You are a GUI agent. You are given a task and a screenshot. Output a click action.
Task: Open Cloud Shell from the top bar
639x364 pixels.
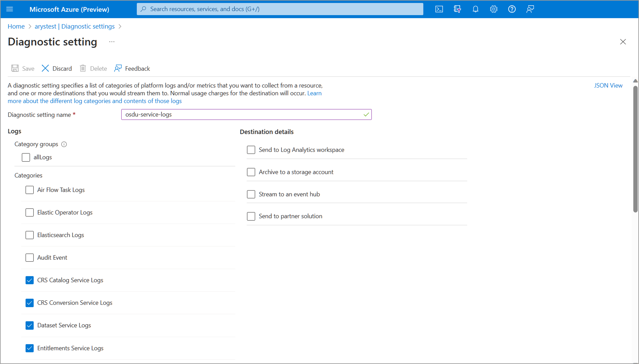pos(439,9)
